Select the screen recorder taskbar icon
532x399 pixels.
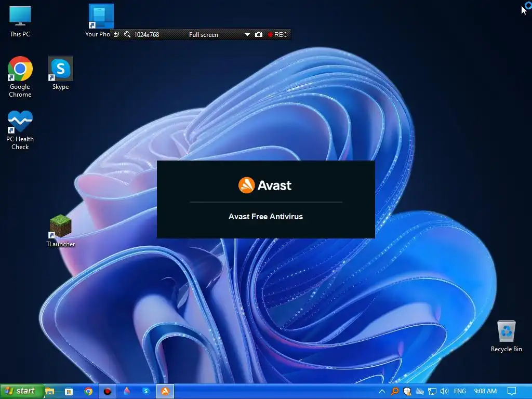(x=108, y=392)
